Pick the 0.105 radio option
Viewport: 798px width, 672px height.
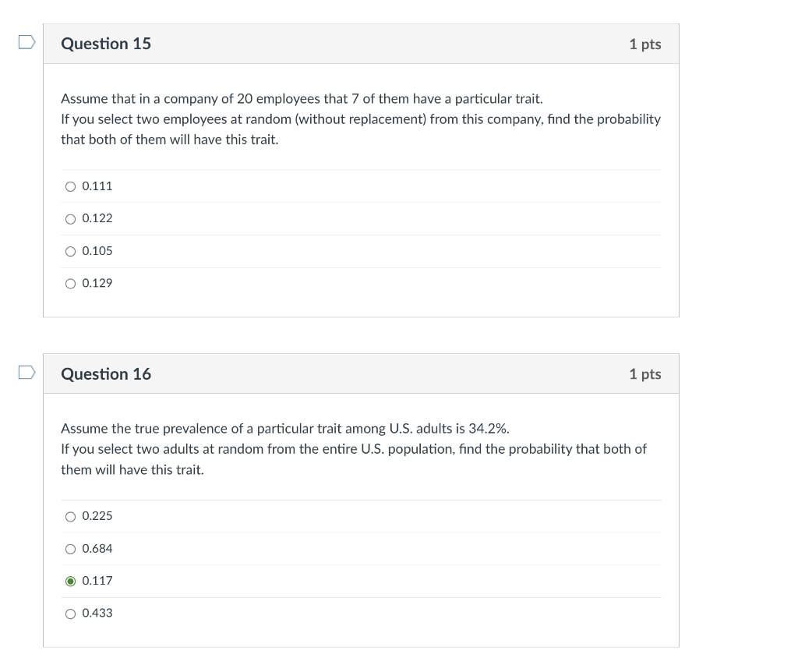[x=71, y=251]
